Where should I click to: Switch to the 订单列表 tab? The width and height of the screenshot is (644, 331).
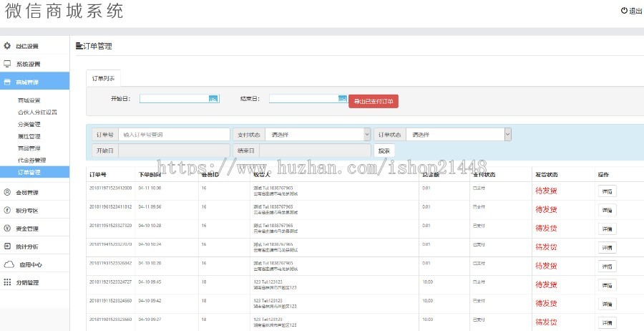tap(104, 77)
